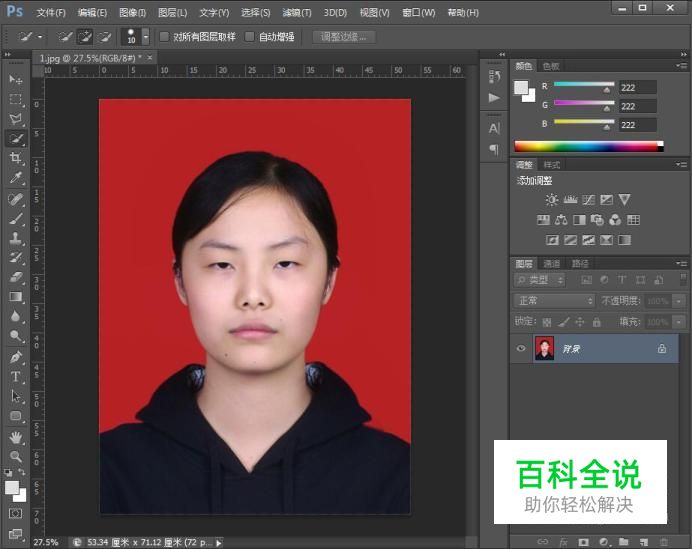The height and width of the screenshot is (549, 692).
Task: Select the Horizontal Type tool
Action: point(16,376)
